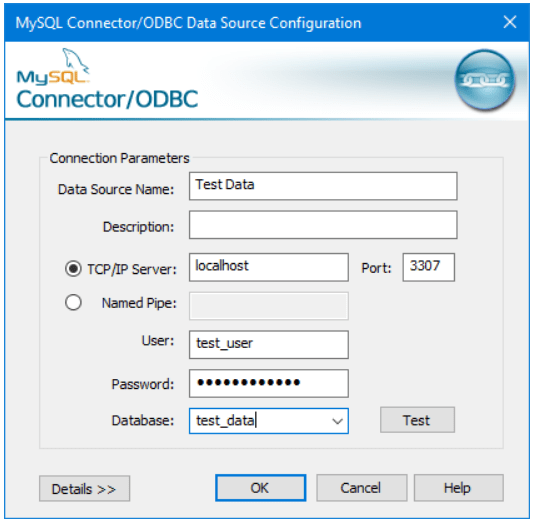The height and width of the screenshot is (520, 535).
Task: Click the Password: label
Action: pos(143,384)
